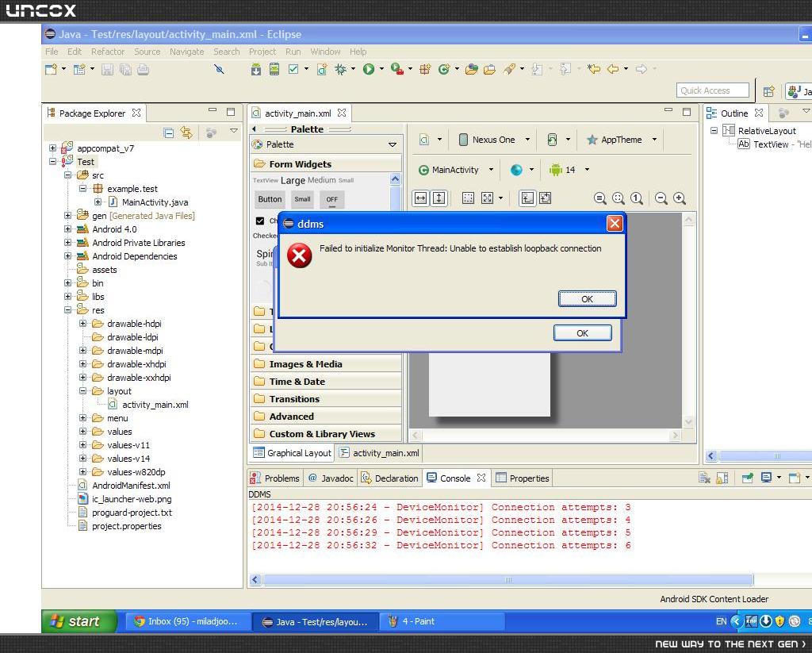The image size is (812, 653).
Task: Open the Refactor menu
Action: [x=108, y=52]
